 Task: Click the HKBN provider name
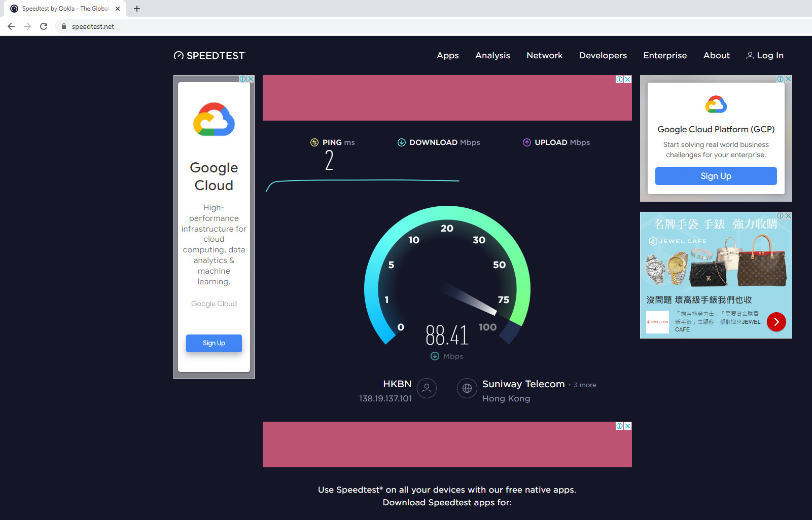point(398,384)
